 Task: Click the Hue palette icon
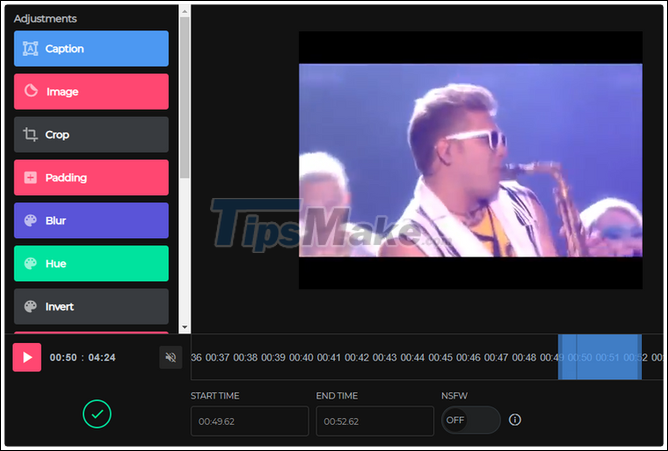point(30,264)
